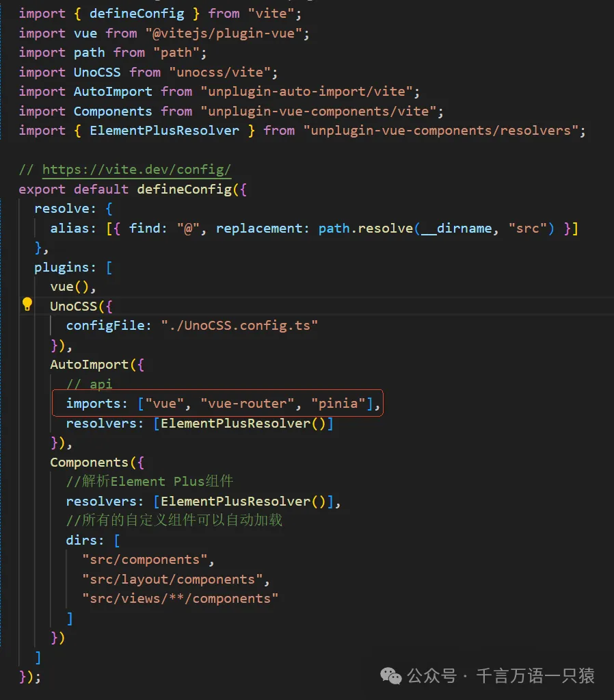Place cursor on the "unocss/vite" string
614x700 pixels.
(x=224, y=72)
